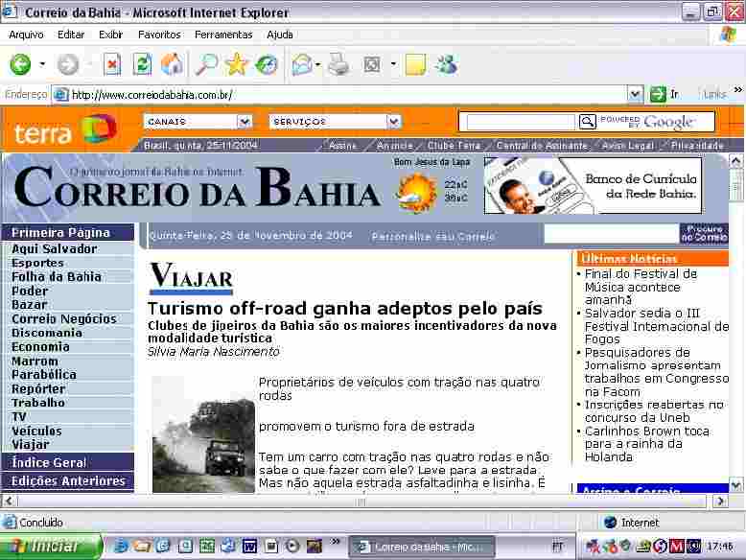Viewport: 746px width, 560px height.
Task: Click the jeep photo thumbnail
Action: (203, 434)
